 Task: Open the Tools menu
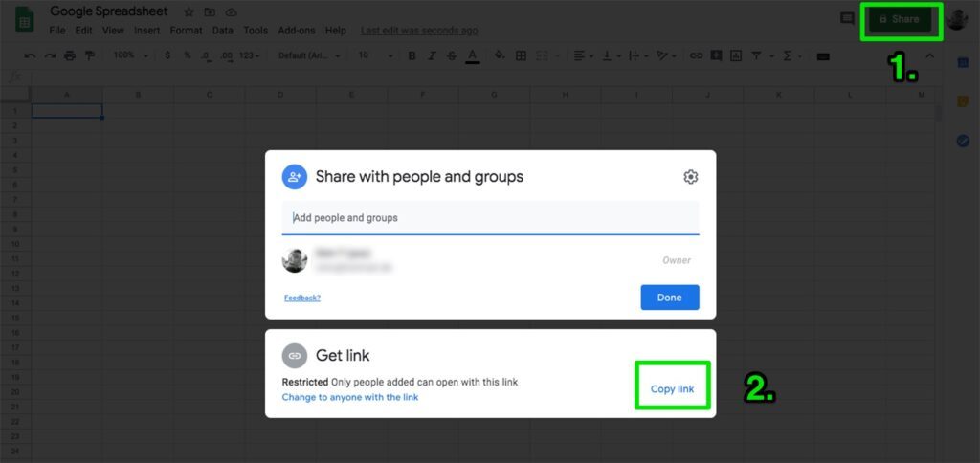tap(256, 30)
